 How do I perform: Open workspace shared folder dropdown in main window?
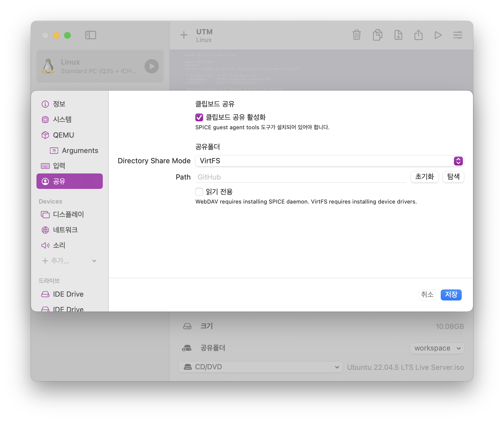pyautogui.click(x=437, y=348)
